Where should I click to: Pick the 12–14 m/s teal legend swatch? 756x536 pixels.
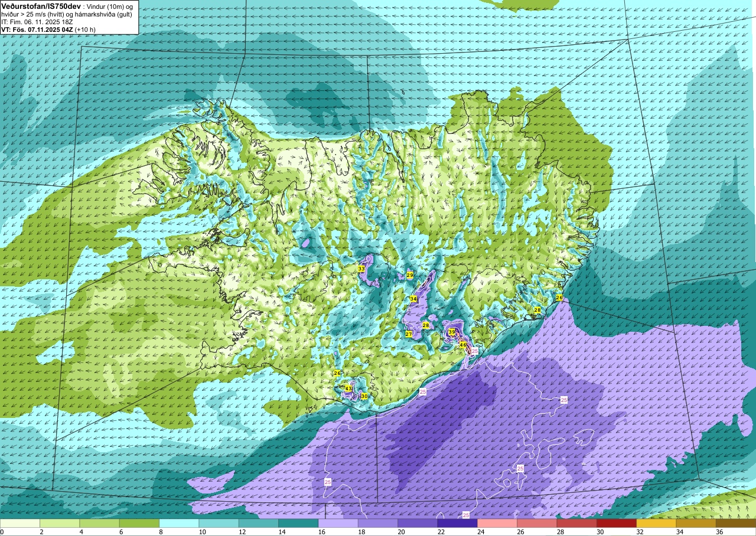[259, 523]
